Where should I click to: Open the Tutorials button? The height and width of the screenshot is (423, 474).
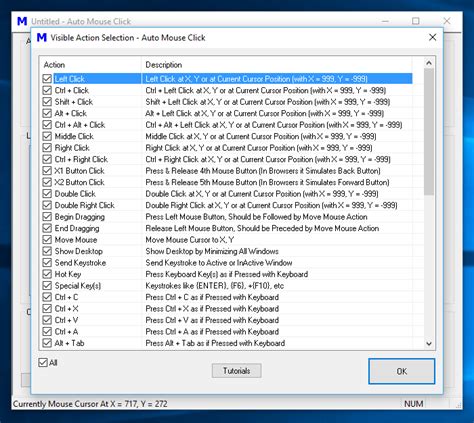(x=237, y=371)
